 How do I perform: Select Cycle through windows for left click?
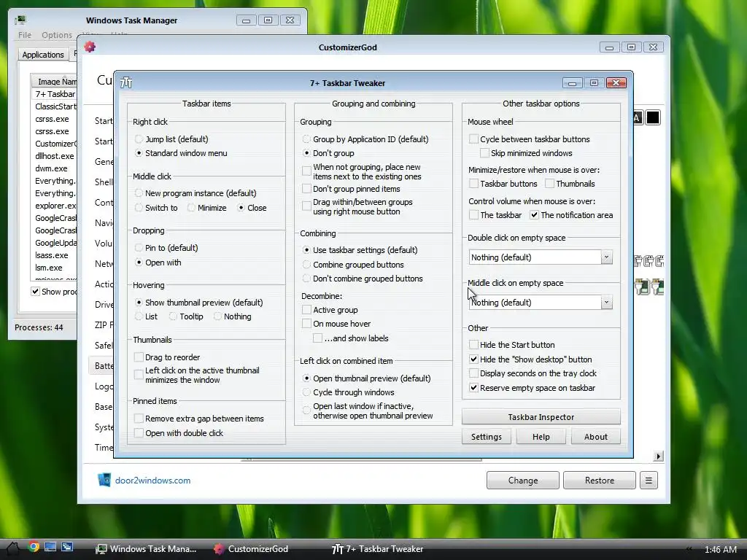pyautogui.click(x=348, y=392)
